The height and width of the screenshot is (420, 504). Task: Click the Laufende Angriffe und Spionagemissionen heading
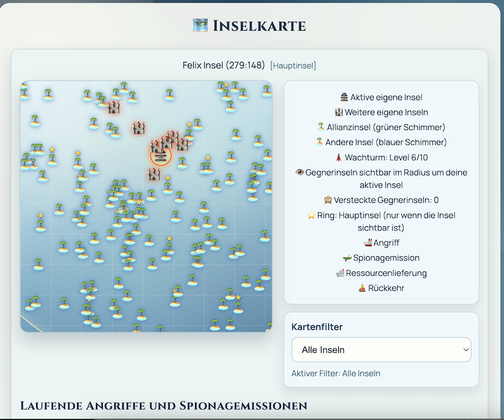163,405
